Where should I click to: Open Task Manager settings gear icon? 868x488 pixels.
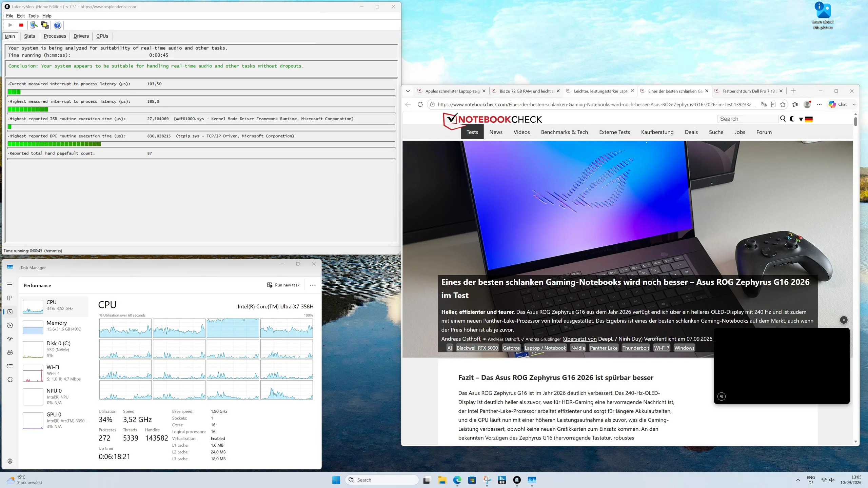tap(10, 461)
